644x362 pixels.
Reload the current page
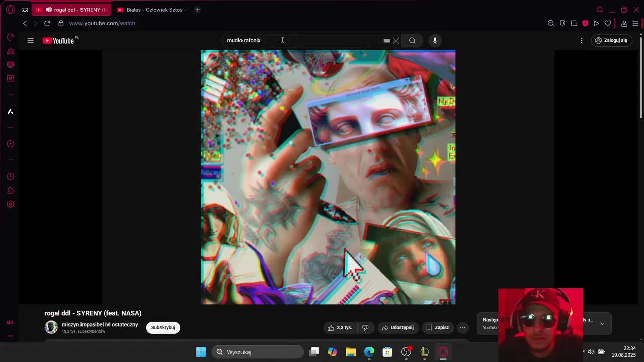[47, 23]
